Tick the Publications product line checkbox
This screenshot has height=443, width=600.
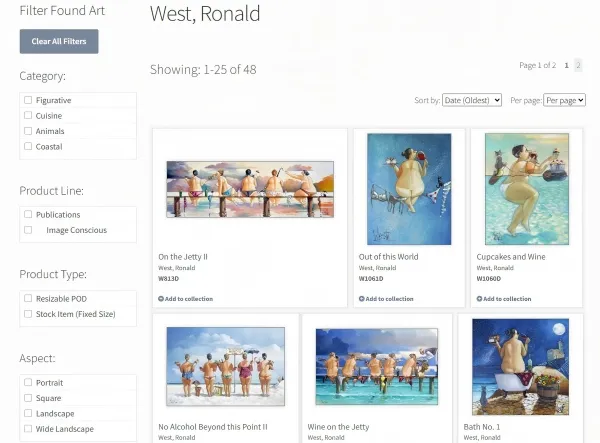point(28,215)
